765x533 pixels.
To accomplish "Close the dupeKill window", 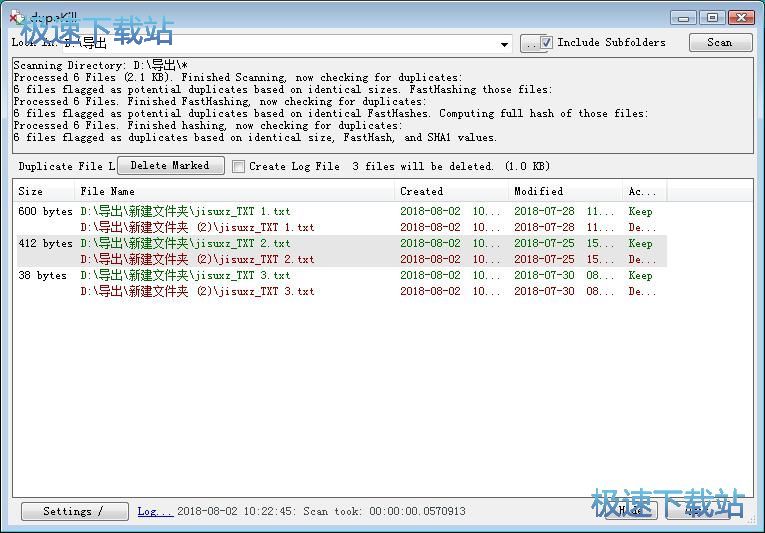I will coord(741,17).
